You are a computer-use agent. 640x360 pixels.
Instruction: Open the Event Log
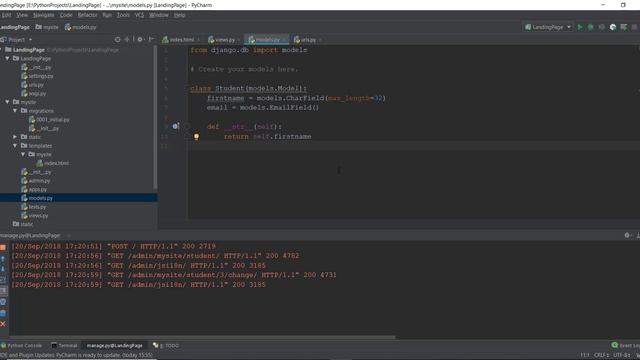[626, 346]
